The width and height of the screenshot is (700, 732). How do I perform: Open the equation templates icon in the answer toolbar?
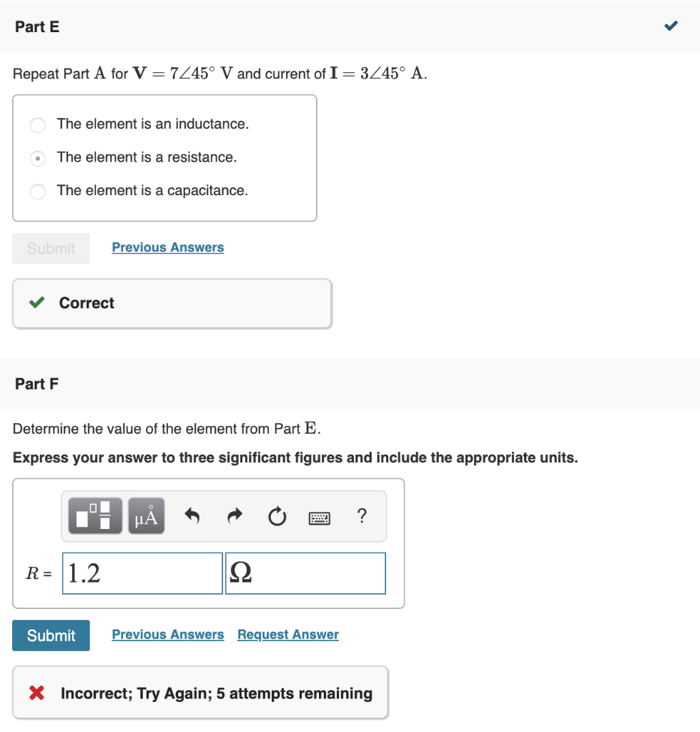tap(94, 515)
